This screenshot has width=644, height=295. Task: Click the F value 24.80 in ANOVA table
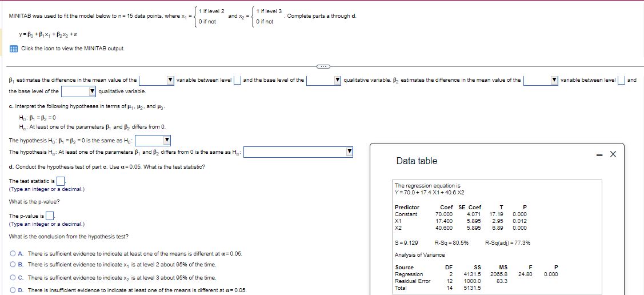pyautogui.click(x=525, y=274)
